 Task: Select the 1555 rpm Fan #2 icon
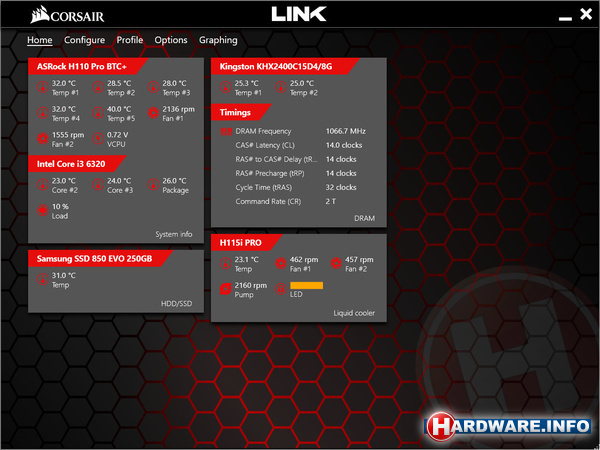[x=42, y=139]
